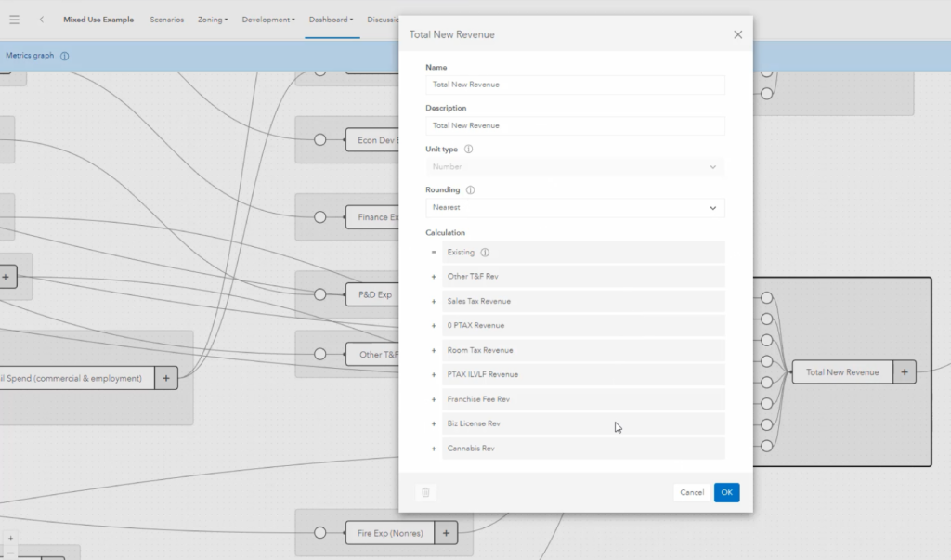Toggle the plus operator beside Sales Tax Revenue

(434, 301)
